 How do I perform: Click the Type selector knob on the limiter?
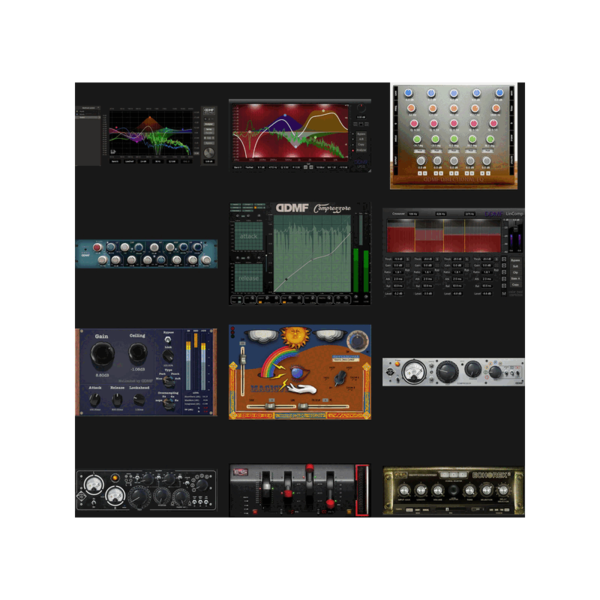(x=168, y=381)
